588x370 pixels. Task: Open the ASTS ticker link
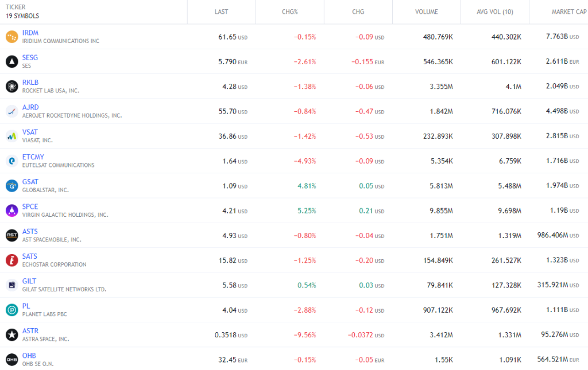(30, 231)
